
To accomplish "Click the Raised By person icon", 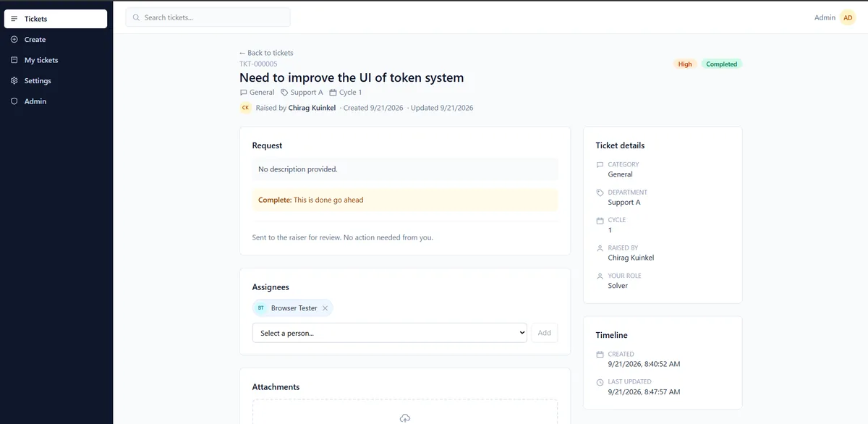I will 600,248.
